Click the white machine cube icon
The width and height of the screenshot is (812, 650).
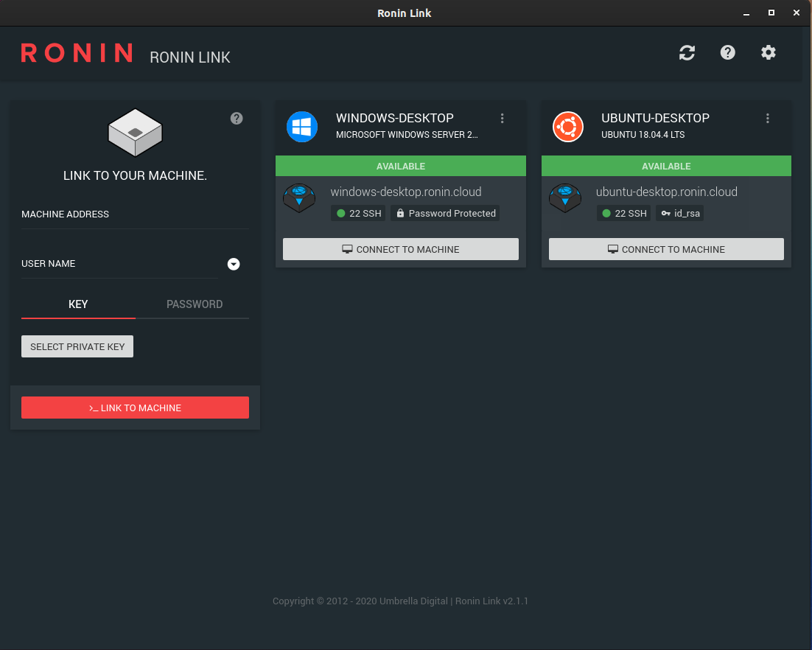pyautogui.click(x=135, y=133)
